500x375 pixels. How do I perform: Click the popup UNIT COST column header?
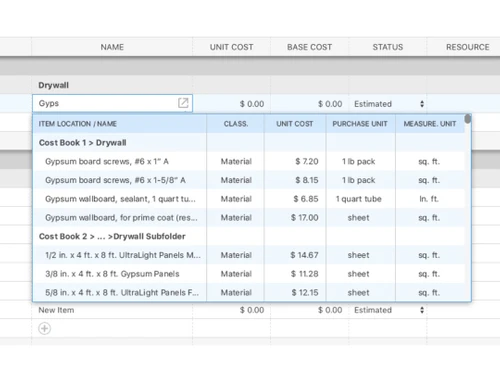295,124
